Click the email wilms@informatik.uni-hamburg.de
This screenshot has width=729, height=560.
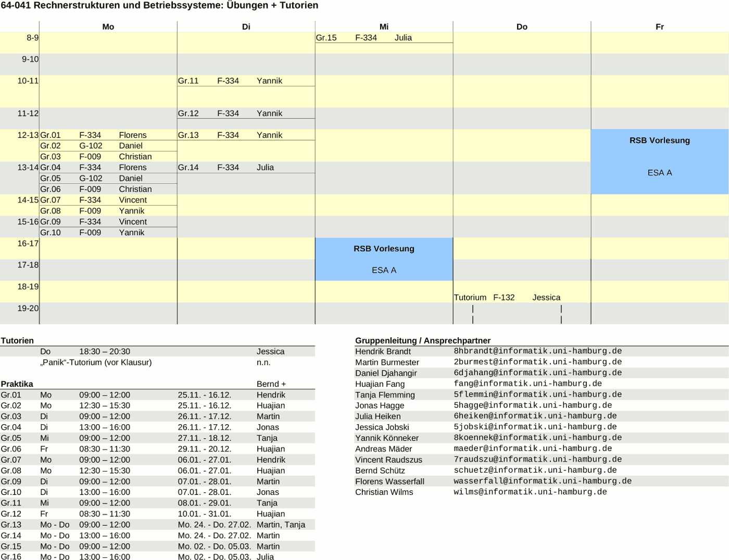tap(530, 492)
